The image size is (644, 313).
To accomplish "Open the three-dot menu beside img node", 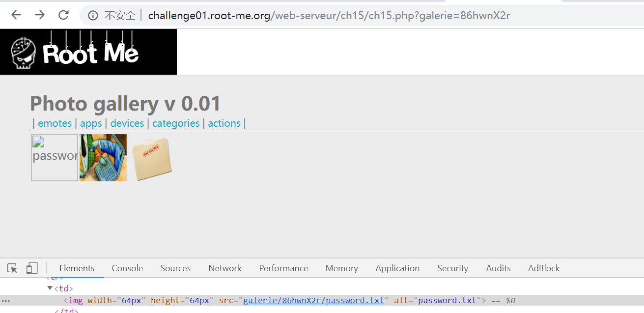I will (6, 300).
